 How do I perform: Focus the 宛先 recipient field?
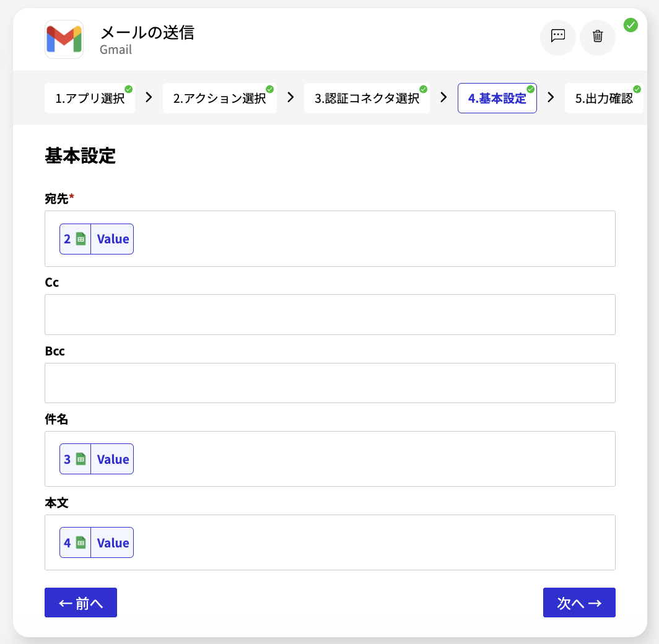pyautogui.click(x=330, y=238)
